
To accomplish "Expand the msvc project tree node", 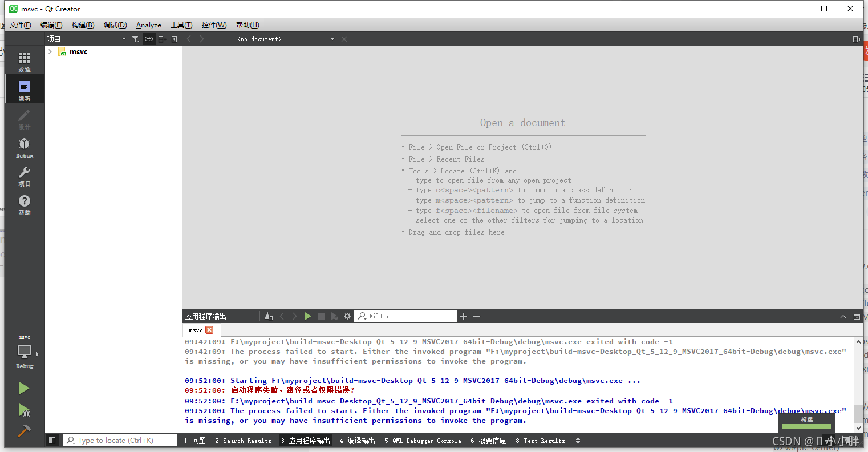I will coord(50,52).
